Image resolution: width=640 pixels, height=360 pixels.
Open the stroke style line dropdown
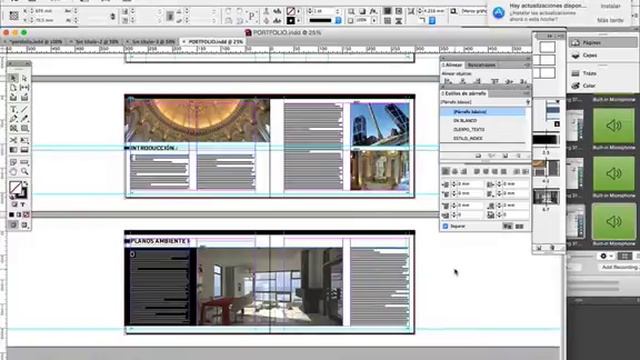pos(338,20)
